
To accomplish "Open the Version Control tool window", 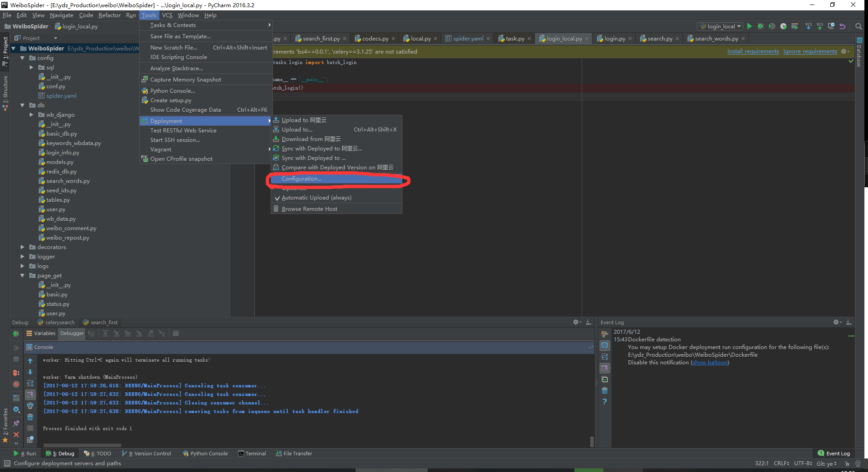I will pos(147,454).
